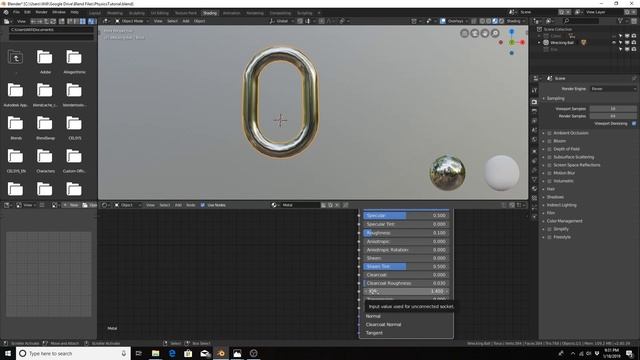Open the Object Mode dropdown in viewport
This screenshot has width=640, height=360.
coord(131,21)
